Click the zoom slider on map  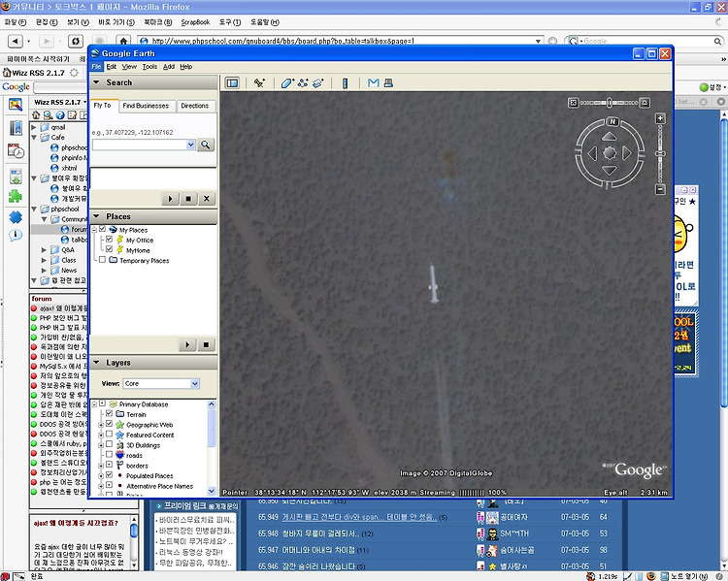pos(660,153)
